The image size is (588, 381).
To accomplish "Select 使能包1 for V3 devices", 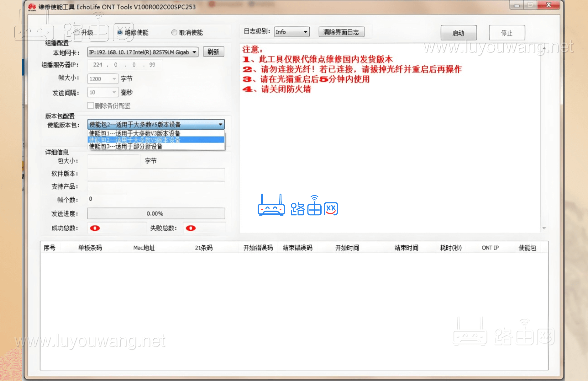I will (135, 133).
